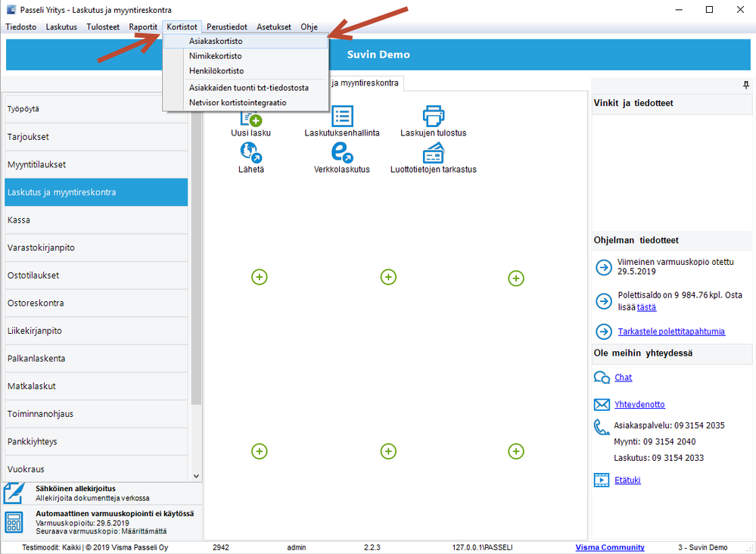756x554 pixels.
Task: Open the Chat link
Action: click(623, 378)
